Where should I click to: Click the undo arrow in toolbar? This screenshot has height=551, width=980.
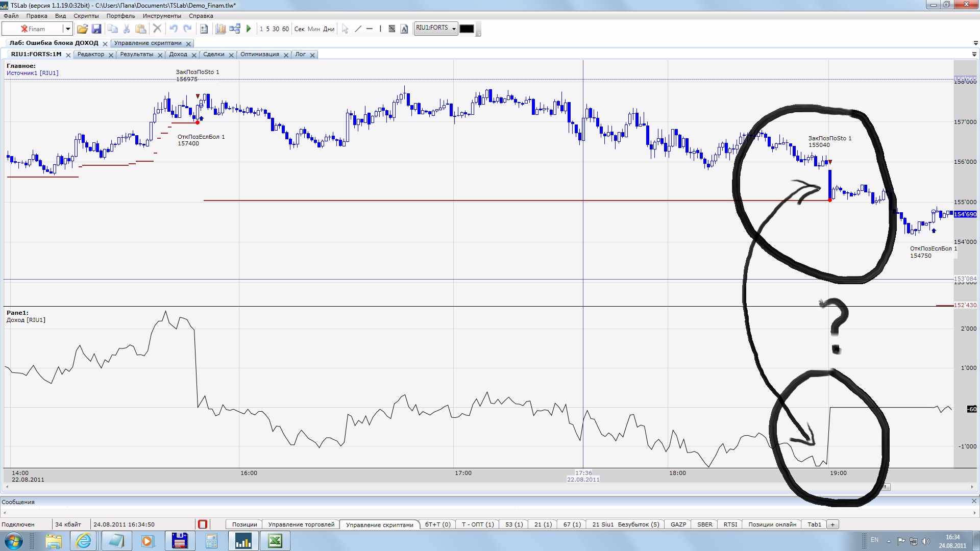(x=174, y=29)
